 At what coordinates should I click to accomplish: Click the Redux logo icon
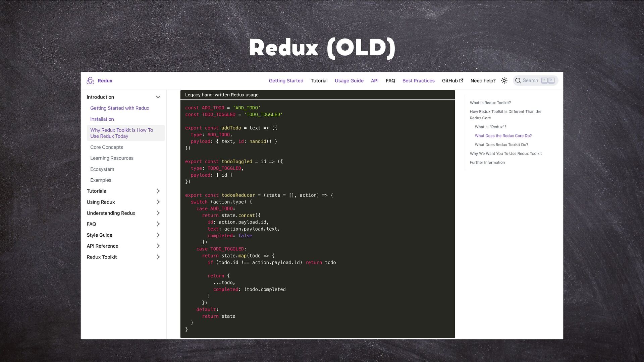pos(90,80)
